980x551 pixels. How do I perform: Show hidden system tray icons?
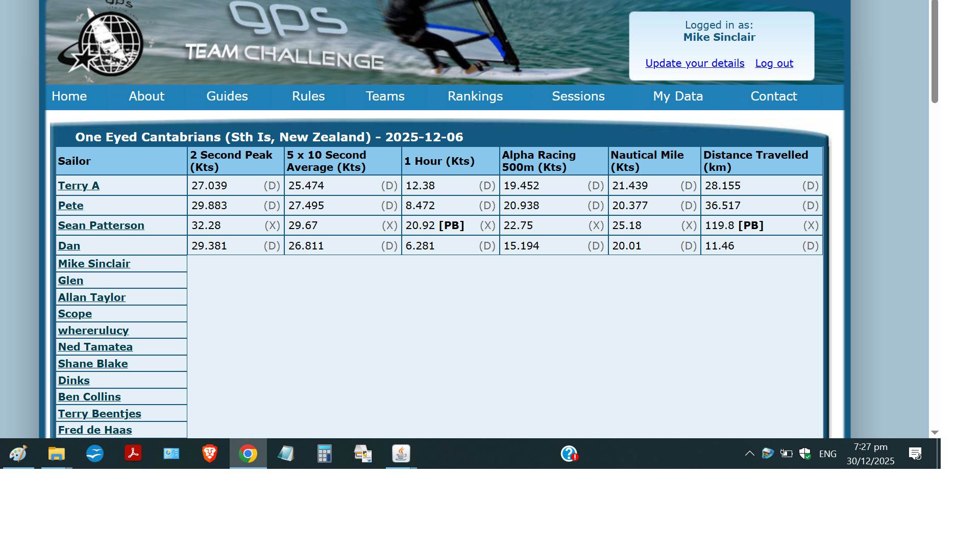click(x=749, y=454)
